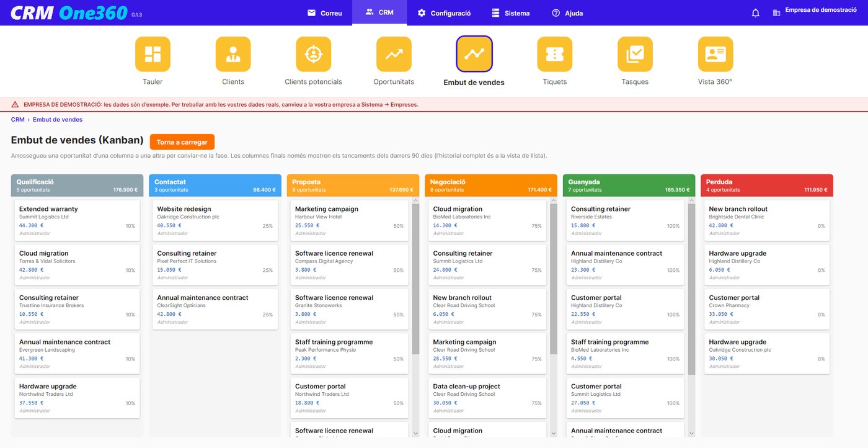Open the Correu menu

click(325, 13)
